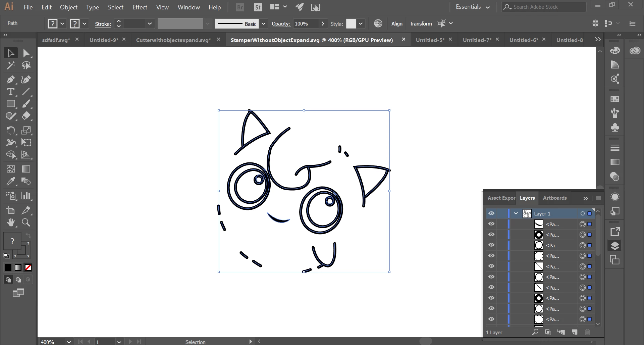This screenshot has width=644, height=345.
Task: Hide the sixth path sublayer
Action: pyautogui.click(x=491, y=277)
